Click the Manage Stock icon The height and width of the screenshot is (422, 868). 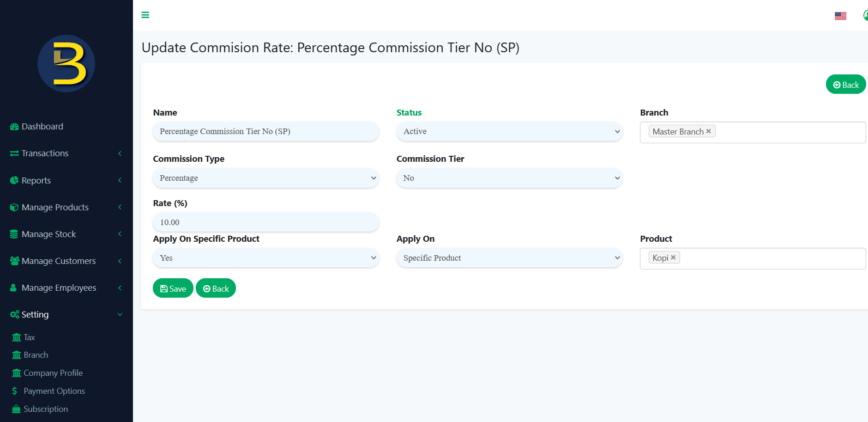[x=14, y=234]
